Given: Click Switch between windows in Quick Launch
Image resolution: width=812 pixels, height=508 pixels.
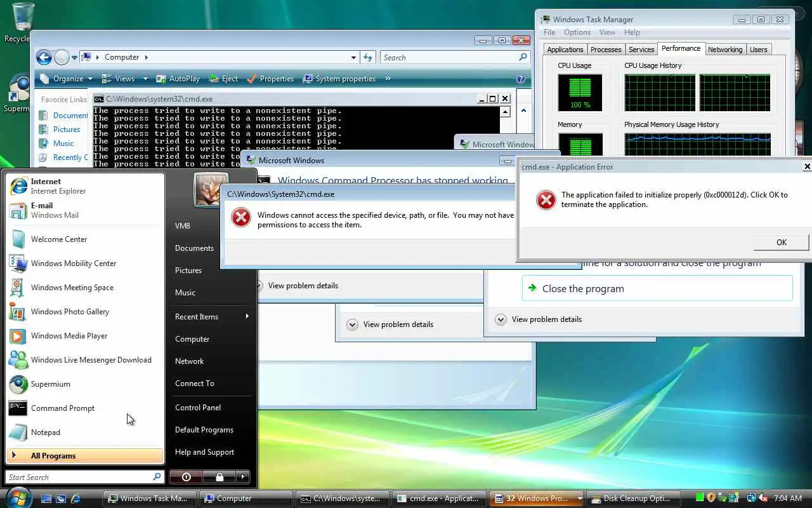Looking at the screenshot, I should point(61,498).
